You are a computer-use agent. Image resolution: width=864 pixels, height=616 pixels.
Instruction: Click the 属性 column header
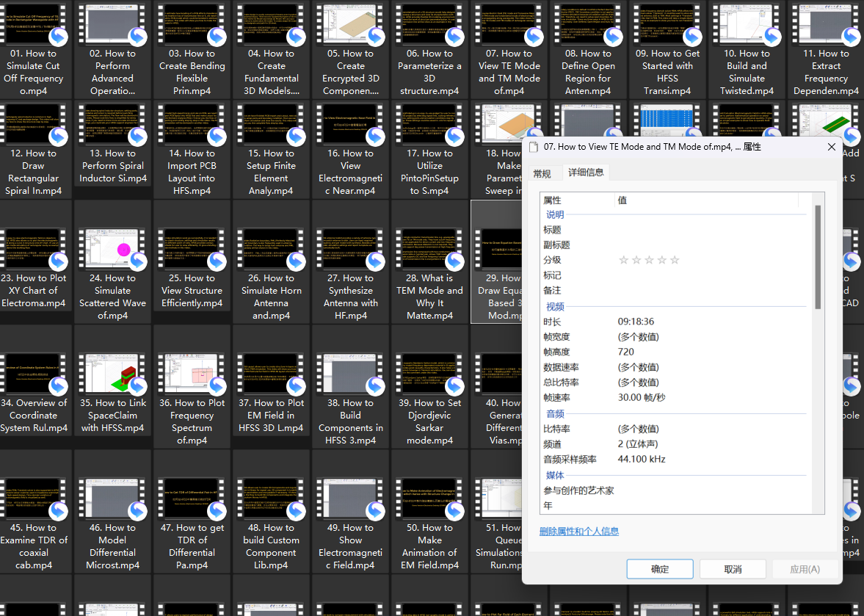(x=577, y=200)
